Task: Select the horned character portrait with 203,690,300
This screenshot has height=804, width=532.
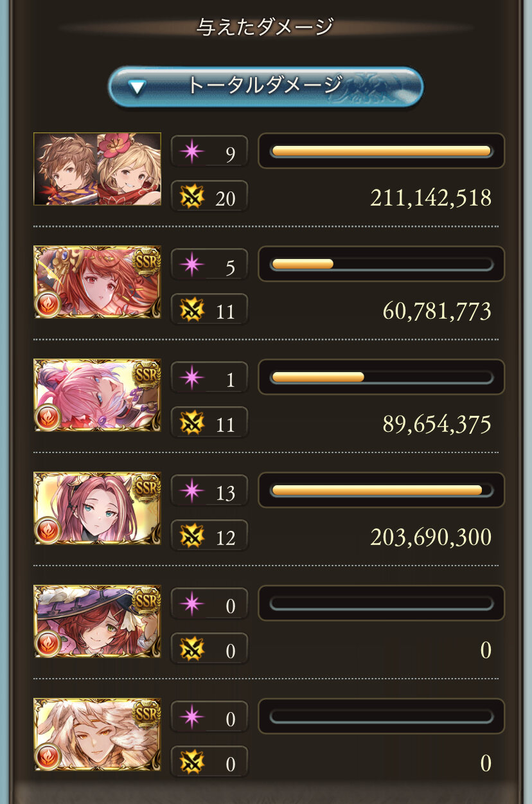Action: pyautogui.click(x=97, y=508)
